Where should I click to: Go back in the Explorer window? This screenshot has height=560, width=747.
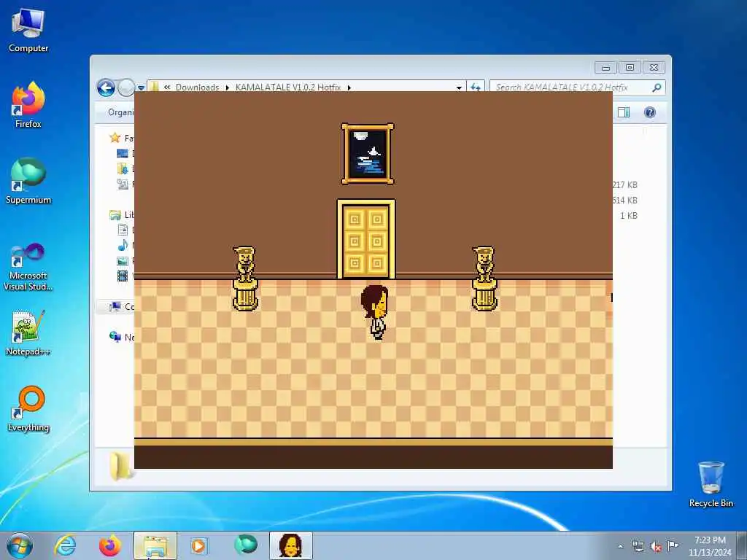(106, 87)
